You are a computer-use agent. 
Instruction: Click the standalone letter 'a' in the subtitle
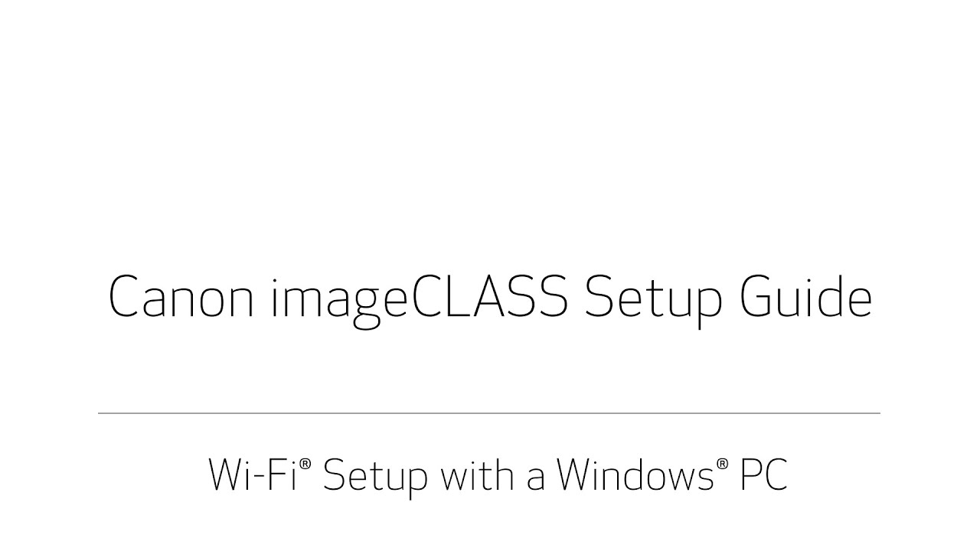click(x=535, y=479)
